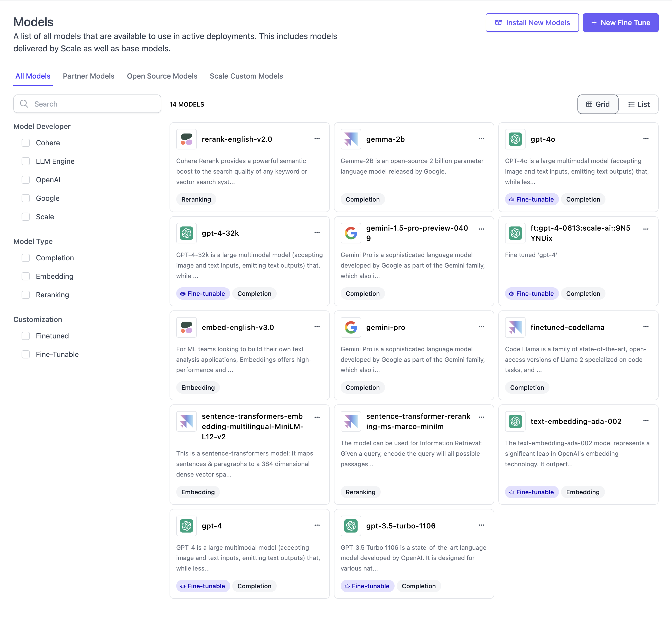The width and height of the screenshot is (672, 626).
Task: Focus the model Search field
Action: click(87, 104)
